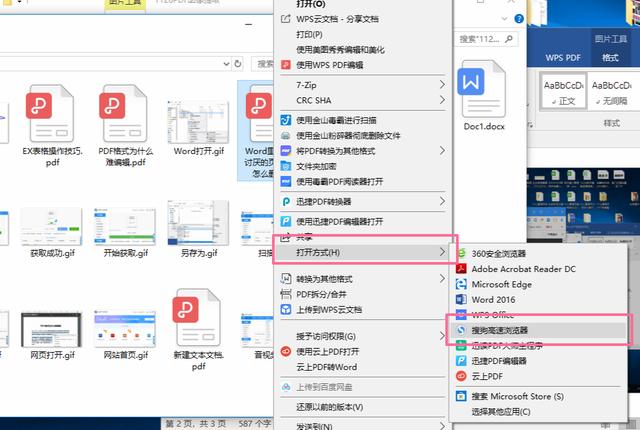
Task: Expand the ribbon chevron next to help icon
Action: click(x=504, y=19)
